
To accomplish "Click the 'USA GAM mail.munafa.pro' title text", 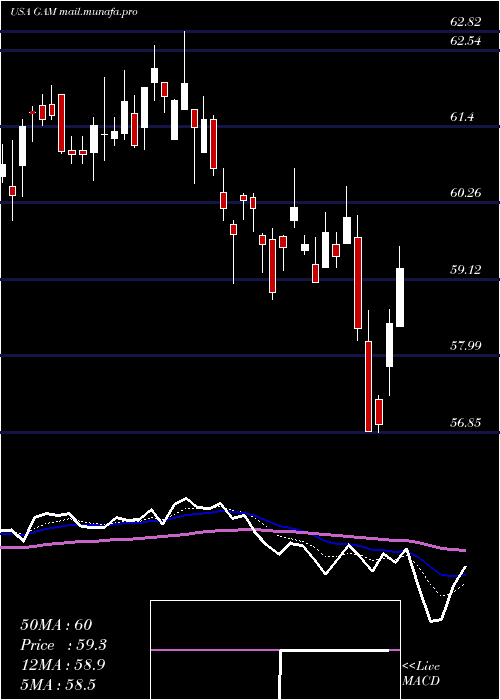I will click(x=74, y=12).
